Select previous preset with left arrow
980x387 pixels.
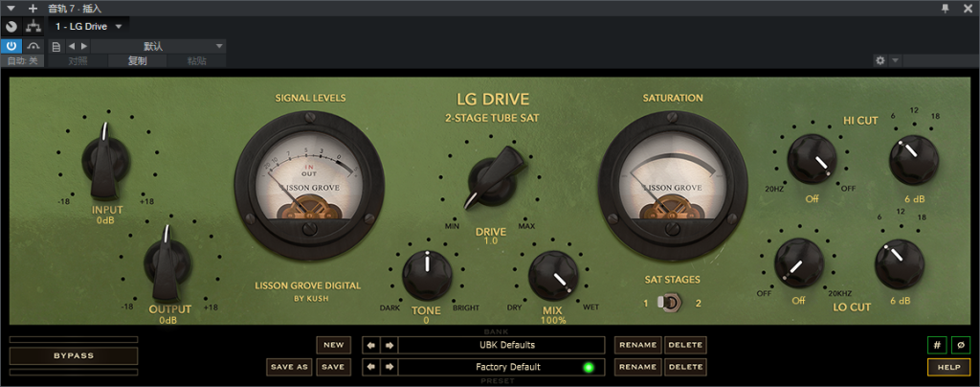pos(372,367)
